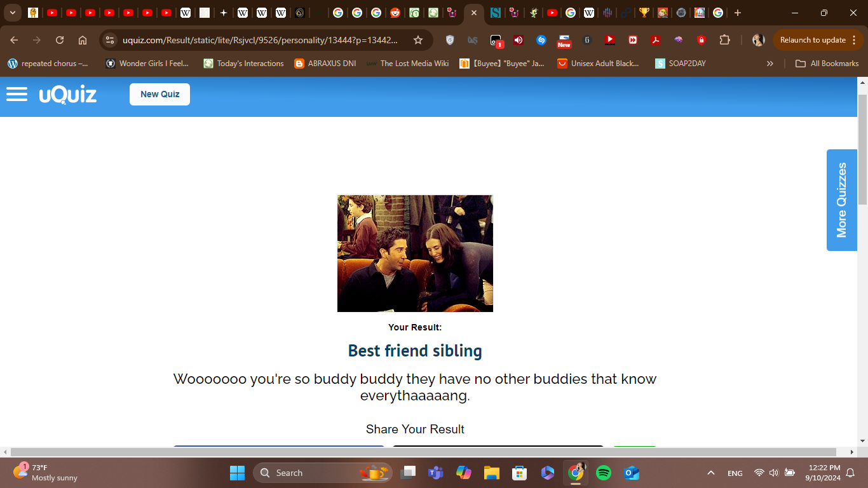Open Chrome three-dot menu
The height and width of the screenshot is (488, 868).
[x=853, y=40]
